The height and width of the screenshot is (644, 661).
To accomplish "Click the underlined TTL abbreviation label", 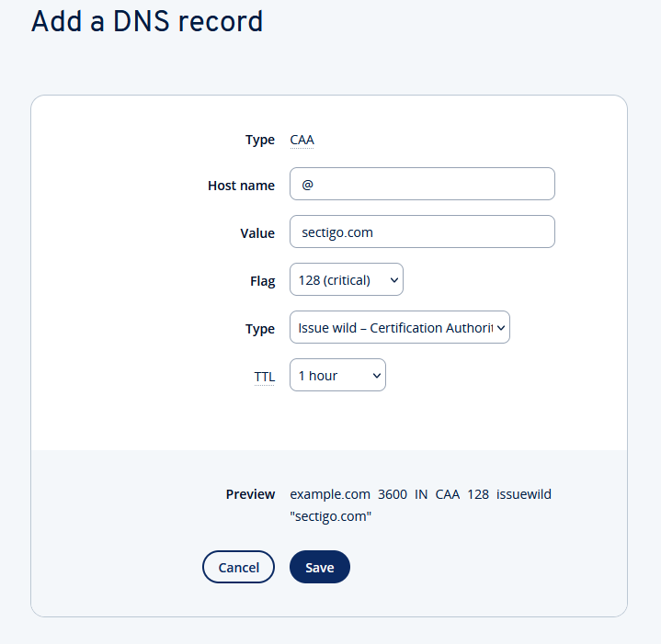I will coord(264,377).
